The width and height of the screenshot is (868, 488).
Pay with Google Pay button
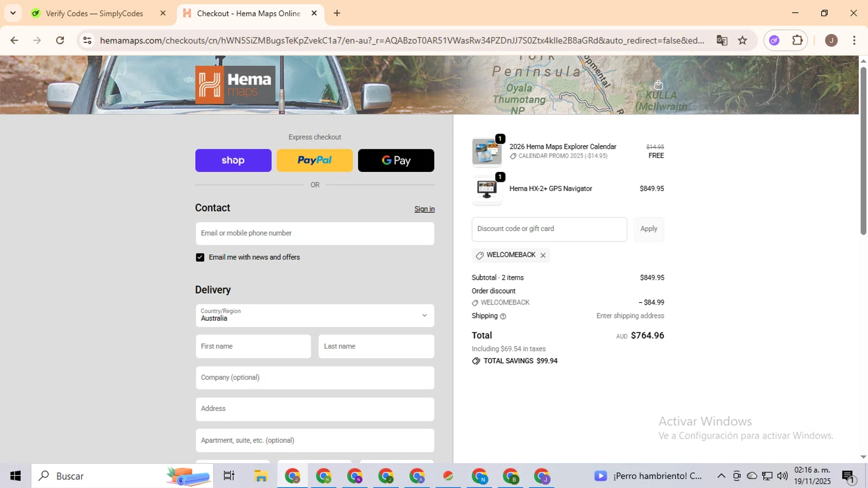[x=396, y=160]
